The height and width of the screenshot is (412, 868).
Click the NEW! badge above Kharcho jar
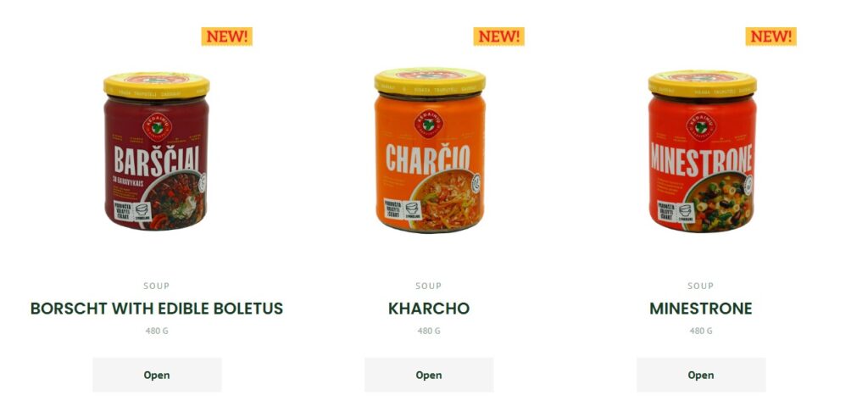tap(498, 36)
